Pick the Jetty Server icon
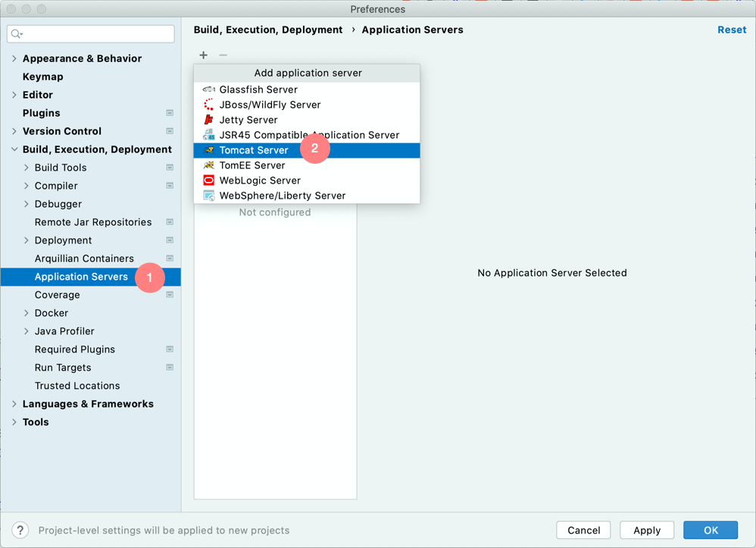The height and width of the screenshot is (548, 756). pyautogui.click(x=209, y=120)
